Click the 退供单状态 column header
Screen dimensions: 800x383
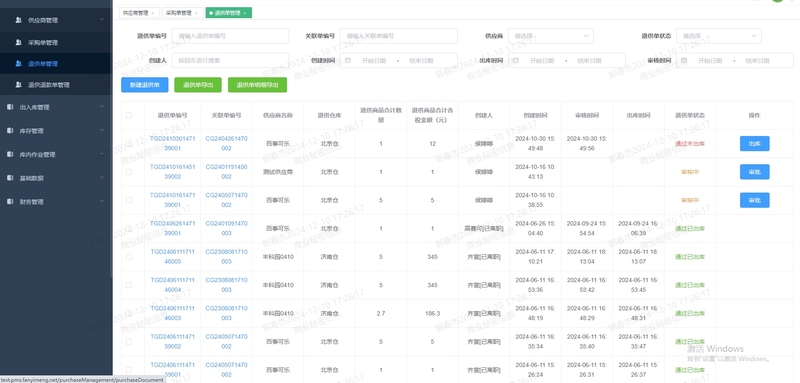(x=690, y=115)
